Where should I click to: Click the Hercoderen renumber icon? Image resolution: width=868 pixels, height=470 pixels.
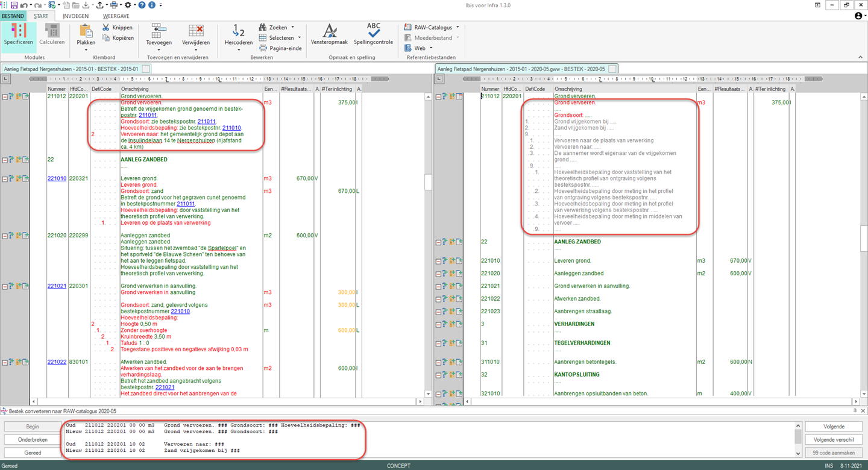[238, 30]
